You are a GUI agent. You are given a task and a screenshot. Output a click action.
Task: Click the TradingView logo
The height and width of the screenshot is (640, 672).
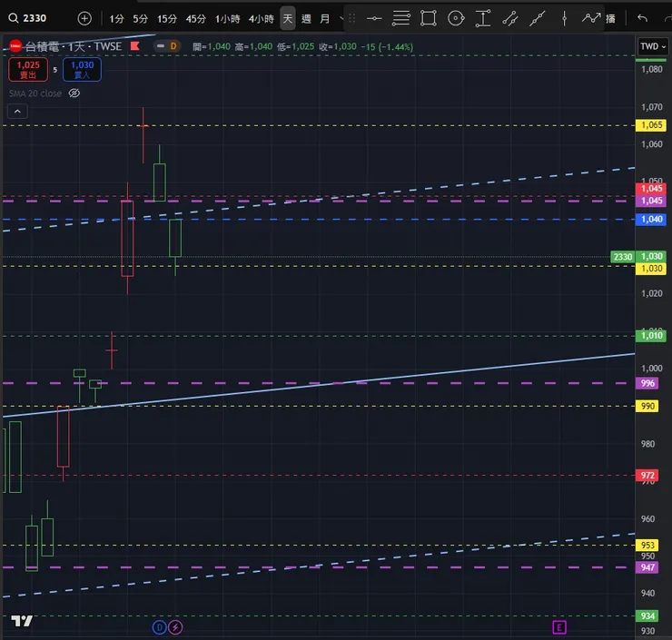pos(22,621)
